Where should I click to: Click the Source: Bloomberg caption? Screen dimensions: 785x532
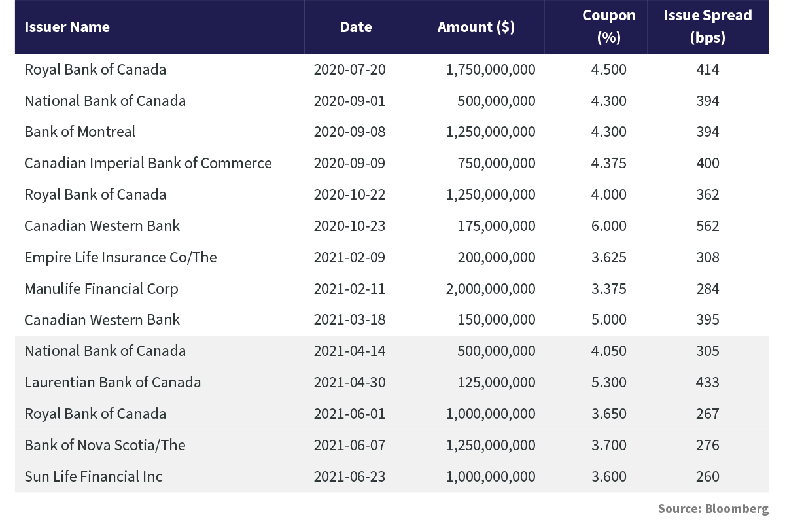click(x=713, y=509)
